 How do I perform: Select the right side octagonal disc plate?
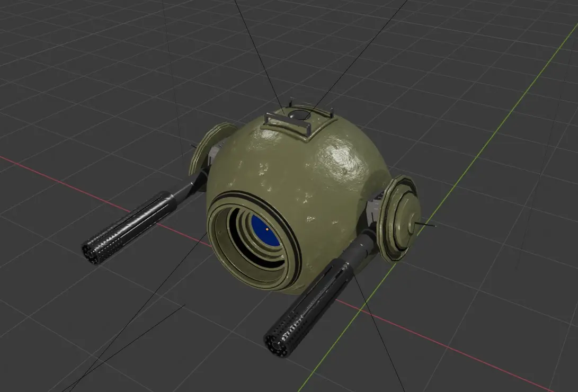(x=399, y=218)
